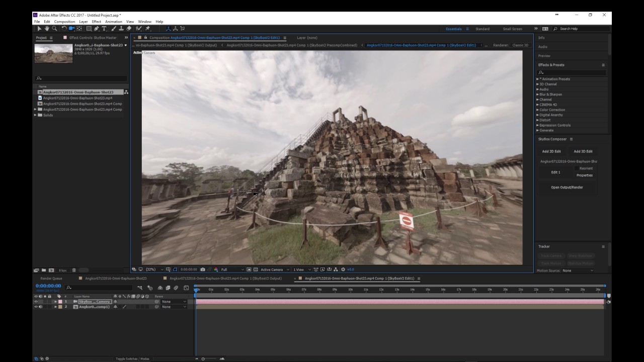Select the Brush tool
The width and height of the screenshot is (644, 362).
click(114, 29)
